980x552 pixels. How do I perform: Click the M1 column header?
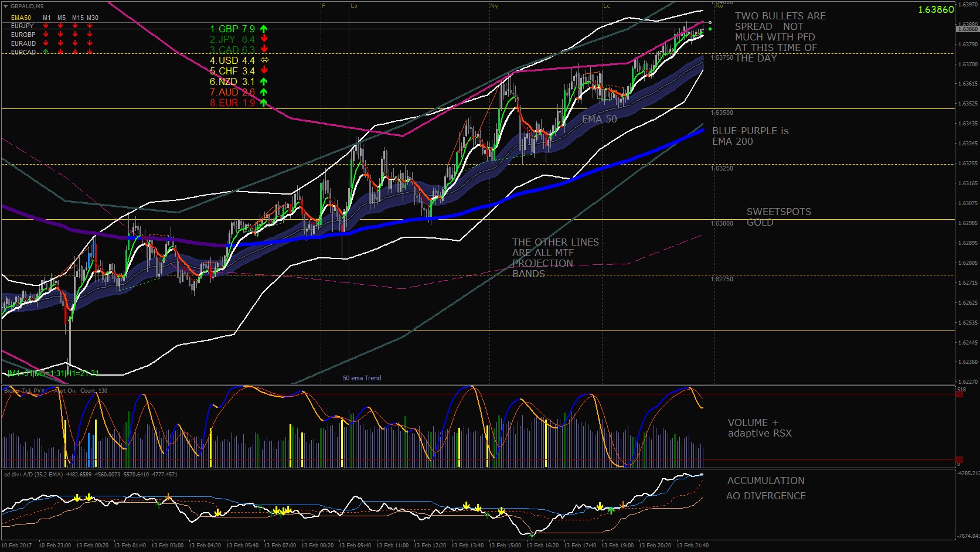(47, 18)
